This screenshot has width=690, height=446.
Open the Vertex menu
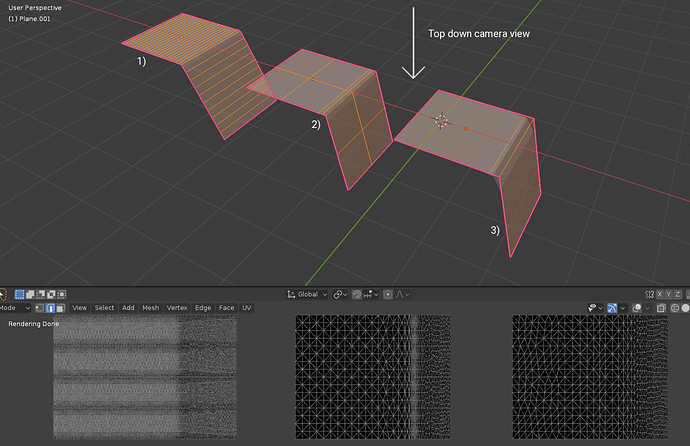click(x=177, y=308)
